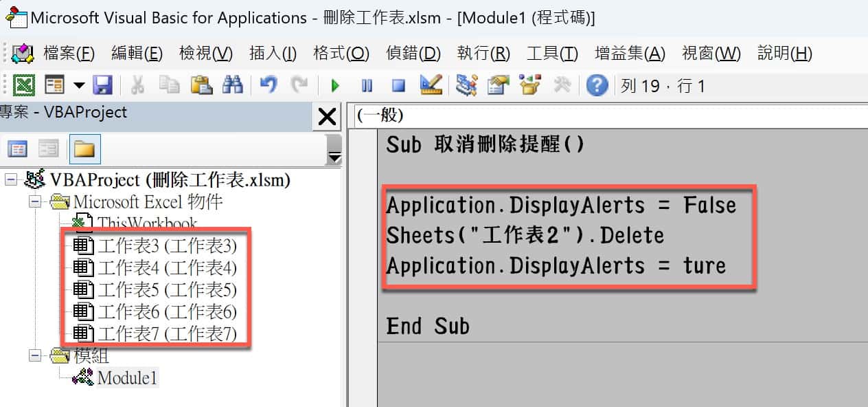Select the VBAProject (刪除工作表.xlsm) tree root

pyautogui.click(x=170, y=180)
